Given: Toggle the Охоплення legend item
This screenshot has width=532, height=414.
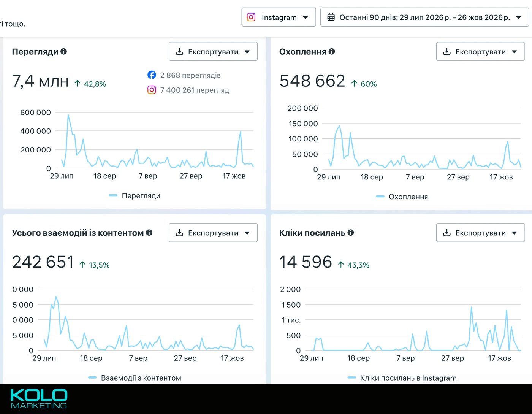Looking at the screenshot, I should [402, 197].
